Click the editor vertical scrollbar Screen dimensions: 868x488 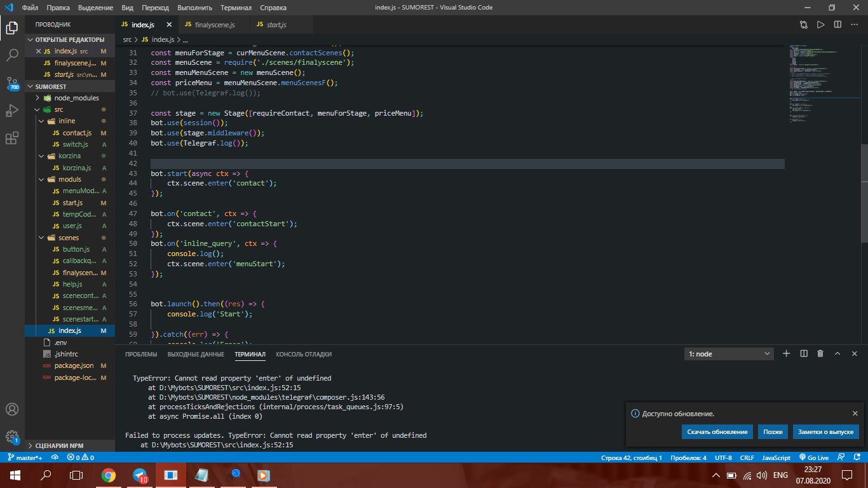[x=864, y=193]
